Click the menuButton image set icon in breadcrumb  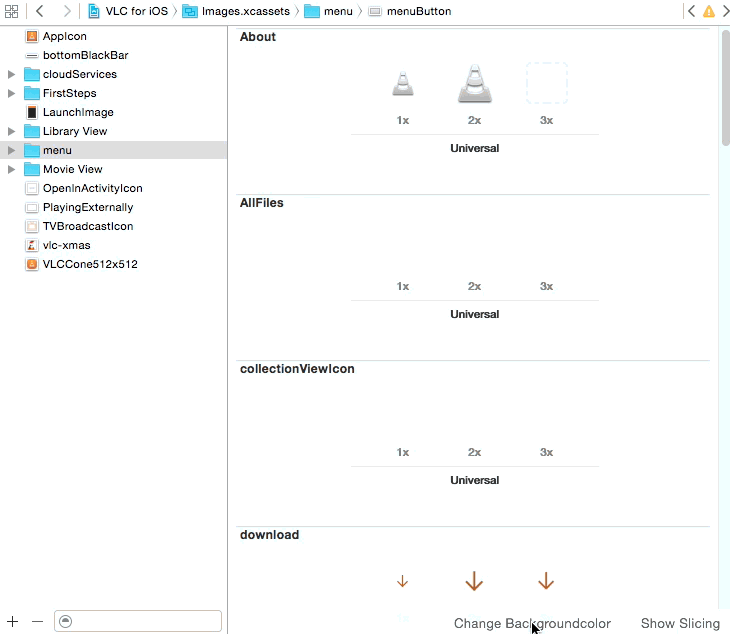point(375,11)
